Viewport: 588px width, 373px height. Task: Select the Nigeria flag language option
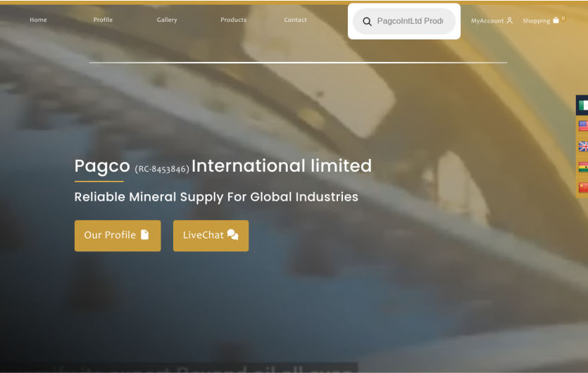pos(583,106)
